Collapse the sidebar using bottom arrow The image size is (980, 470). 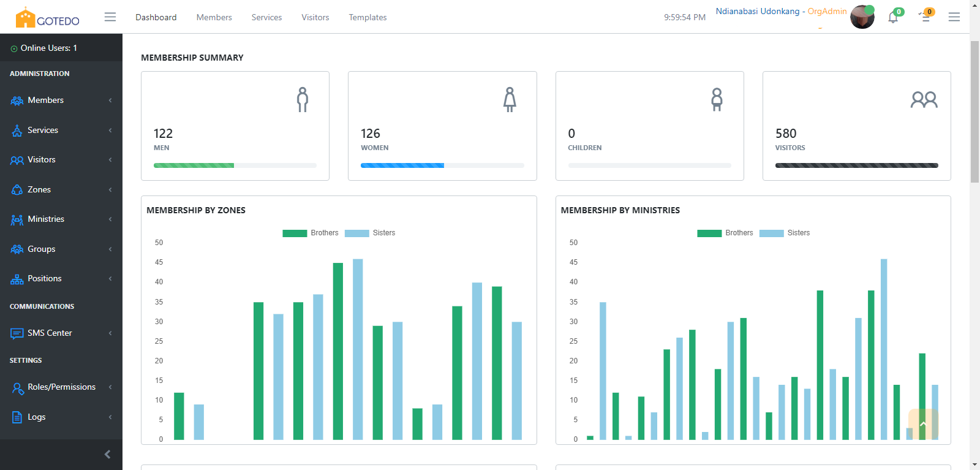tap(107, 454)
